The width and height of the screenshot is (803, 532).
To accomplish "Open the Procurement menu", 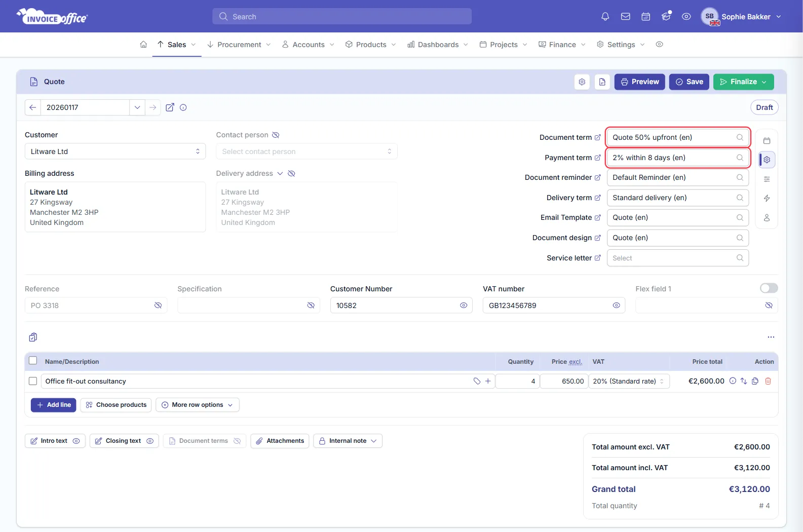I will click(239, 45).
